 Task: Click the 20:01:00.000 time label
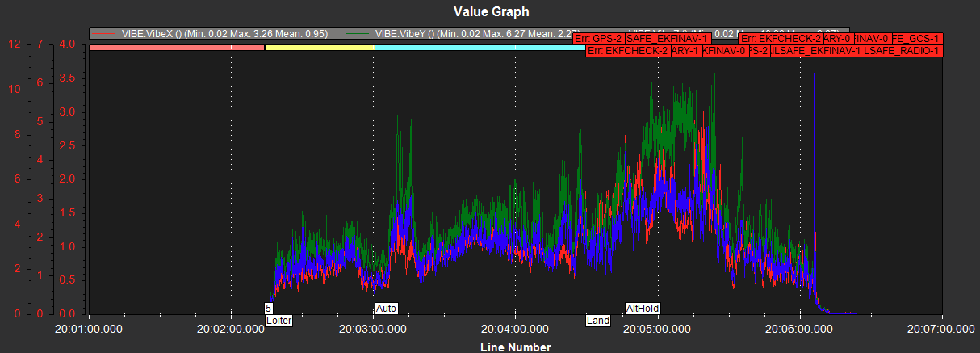(90, 330)
